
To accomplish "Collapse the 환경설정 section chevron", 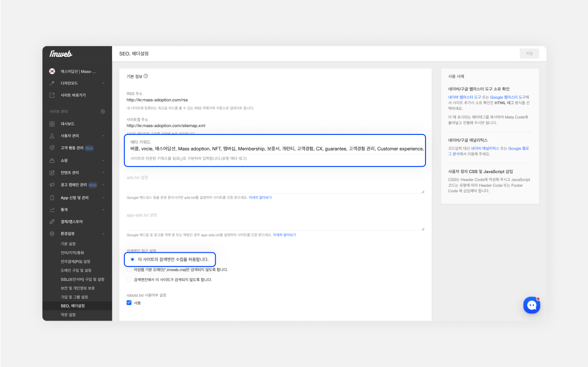I will tap(103, 234).
